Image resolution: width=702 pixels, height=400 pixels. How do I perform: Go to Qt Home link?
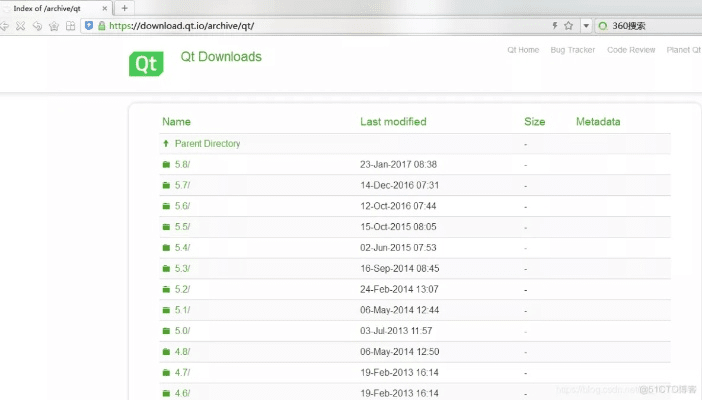[523, 49]
